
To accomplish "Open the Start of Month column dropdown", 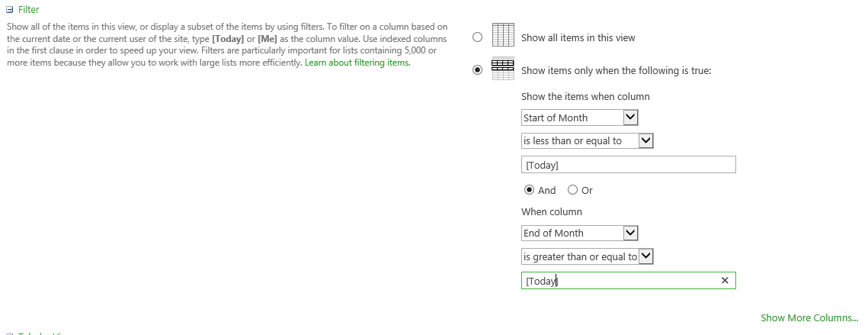I will pyautogui.click(x=579, y=118).
